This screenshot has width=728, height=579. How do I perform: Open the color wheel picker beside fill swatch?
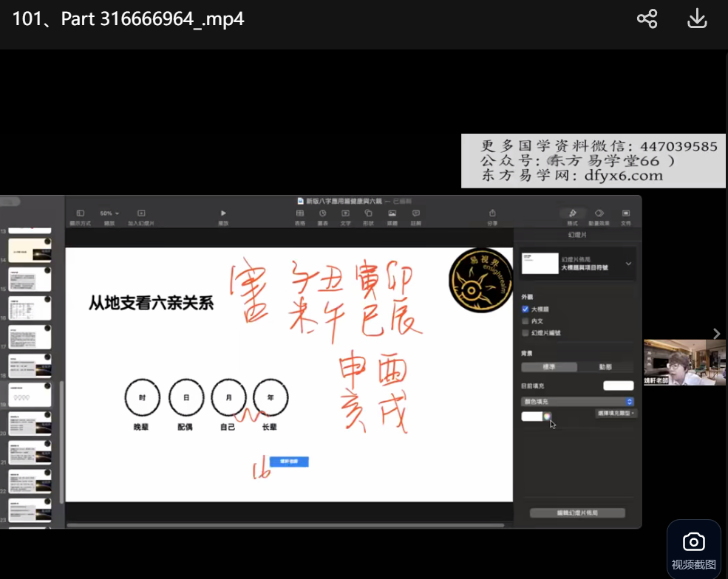pyautogui.click(x=548, y=417)
